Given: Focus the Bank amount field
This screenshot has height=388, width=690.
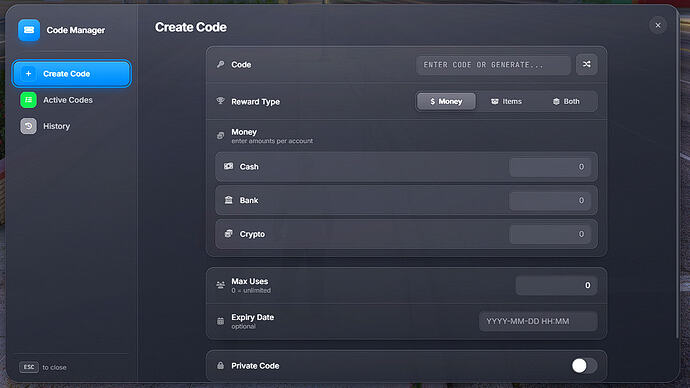Looking at the screenshot, I should click(550, 201).
